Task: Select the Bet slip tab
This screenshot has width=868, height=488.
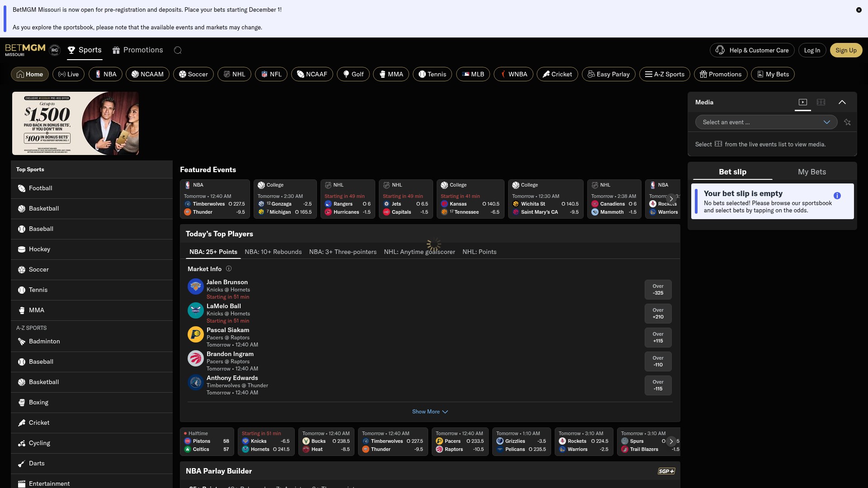Action: click(732, 172)
